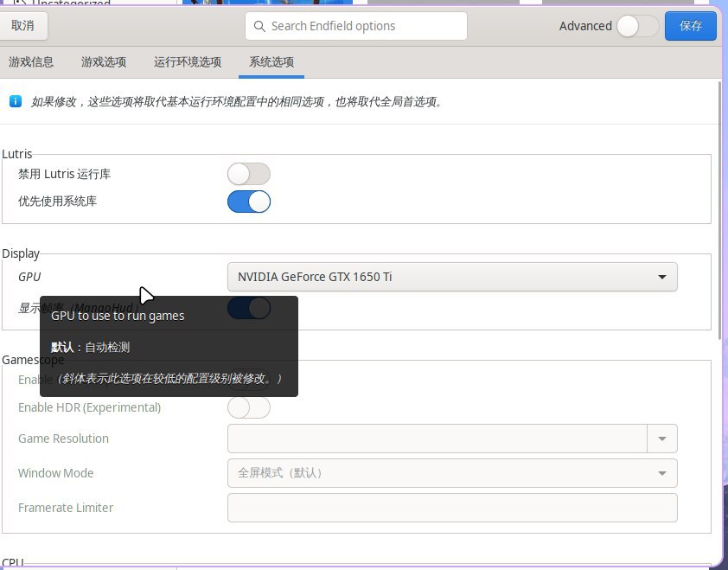Open the GPU dropdown showing NVIDIA GeForce GTX 1650 Ti
This screenshot has height=570, width=728.
coord(452,277)
